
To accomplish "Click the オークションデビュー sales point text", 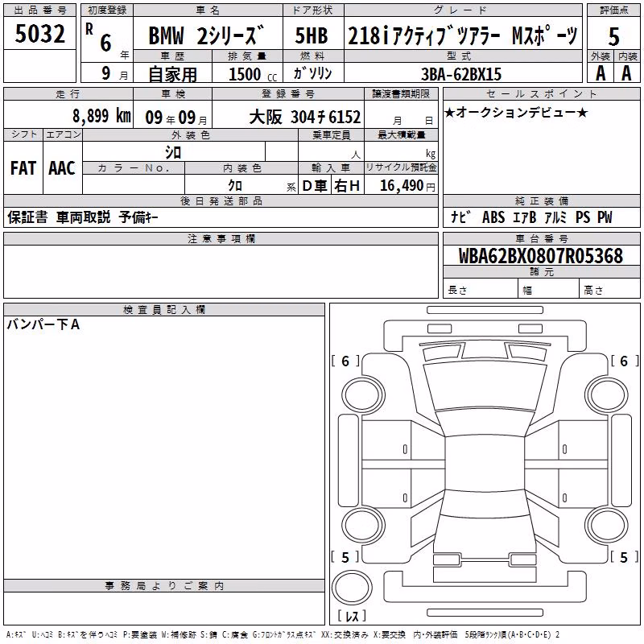I will (516, 113).
